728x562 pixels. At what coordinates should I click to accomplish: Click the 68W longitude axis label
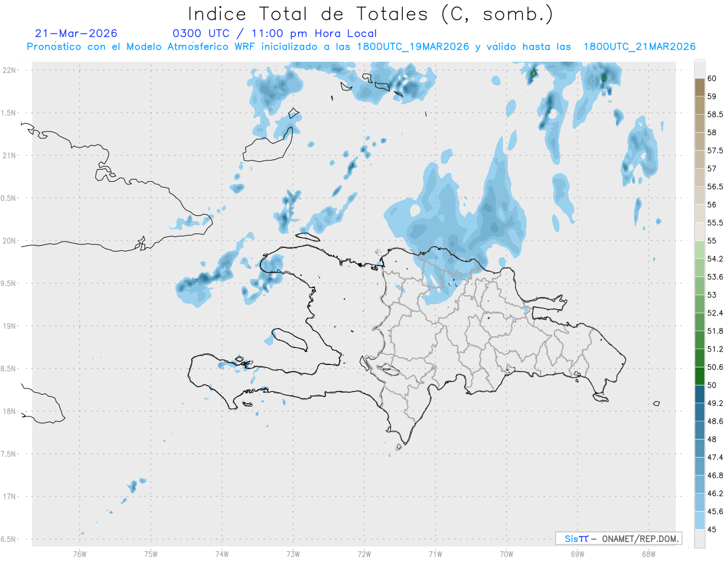click(x=649, y=554)
